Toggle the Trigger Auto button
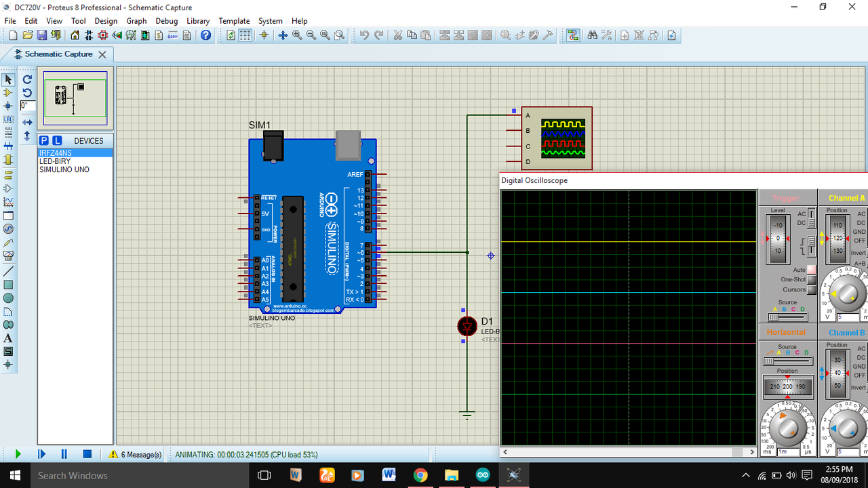This screenshot has width=868, height=488. tap(811, 270)
